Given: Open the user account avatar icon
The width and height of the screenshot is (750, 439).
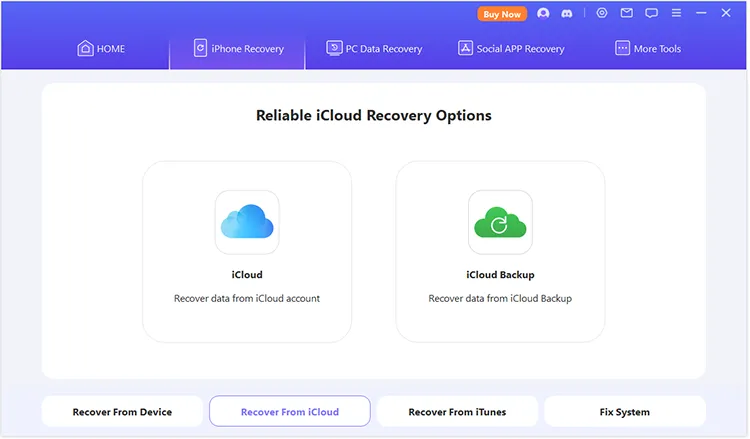Looking at the screenshot, I should click(x=543, y=13).
